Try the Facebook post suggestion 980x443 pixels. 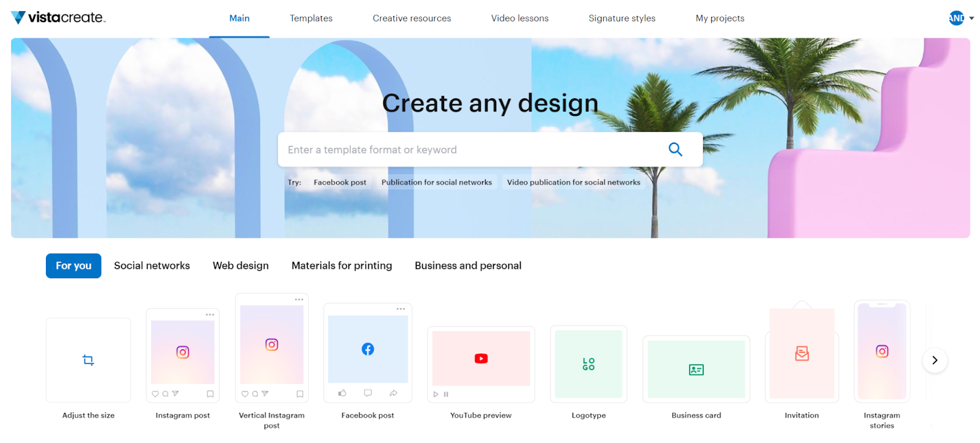340,182
